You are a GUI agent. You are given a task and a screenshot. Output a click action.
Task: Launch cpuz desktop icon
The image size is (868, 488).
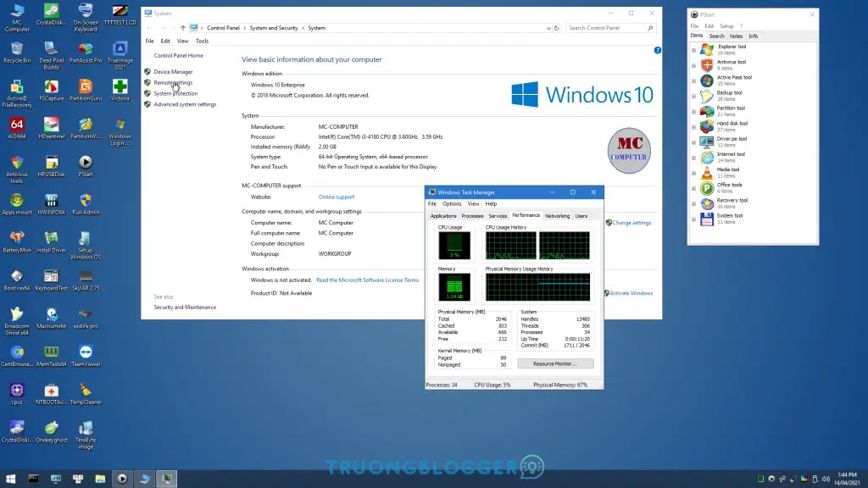click(17, 394)
